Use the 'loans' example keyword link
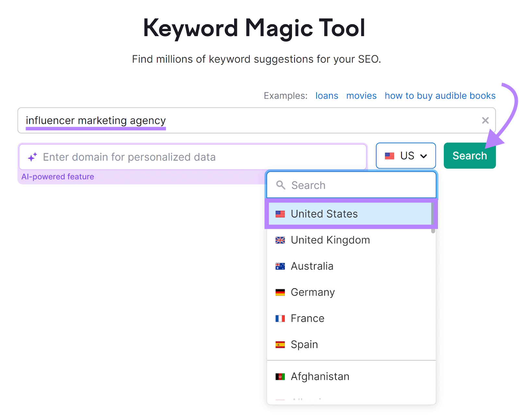Screen dimensions: 519x420 pyautogui.click(x=326, y=96)
